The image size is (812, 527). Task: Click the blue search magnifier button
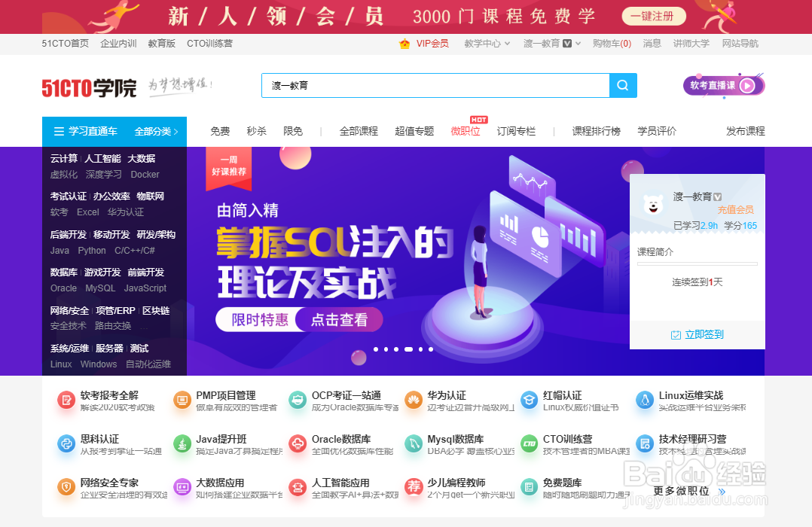[x=623, y=85]
